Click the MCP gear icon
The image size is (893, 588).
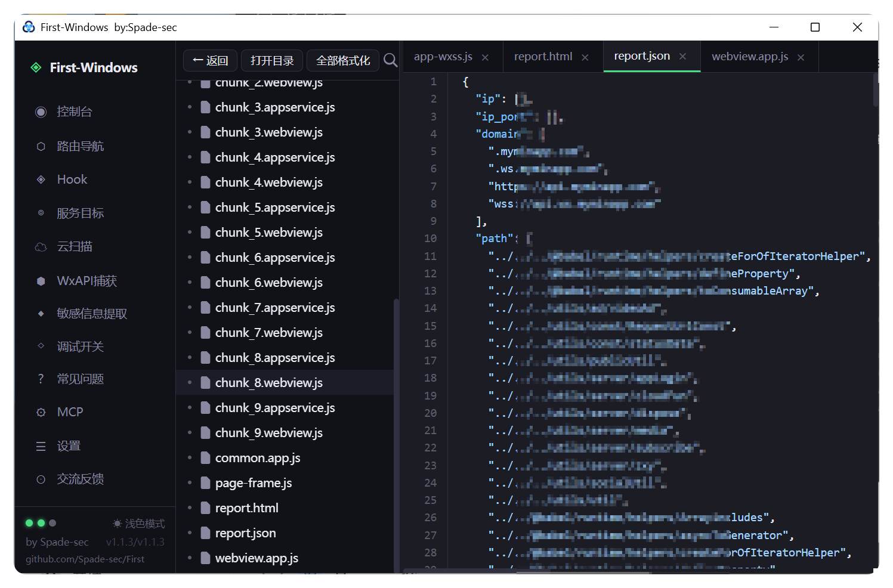41,412
